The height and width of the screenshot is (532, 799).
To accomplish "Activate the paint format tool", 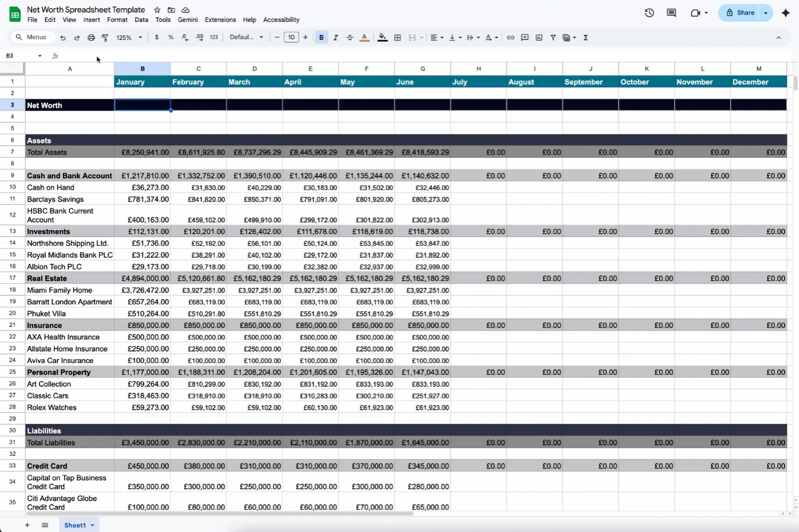I will [x=105, y=37].
